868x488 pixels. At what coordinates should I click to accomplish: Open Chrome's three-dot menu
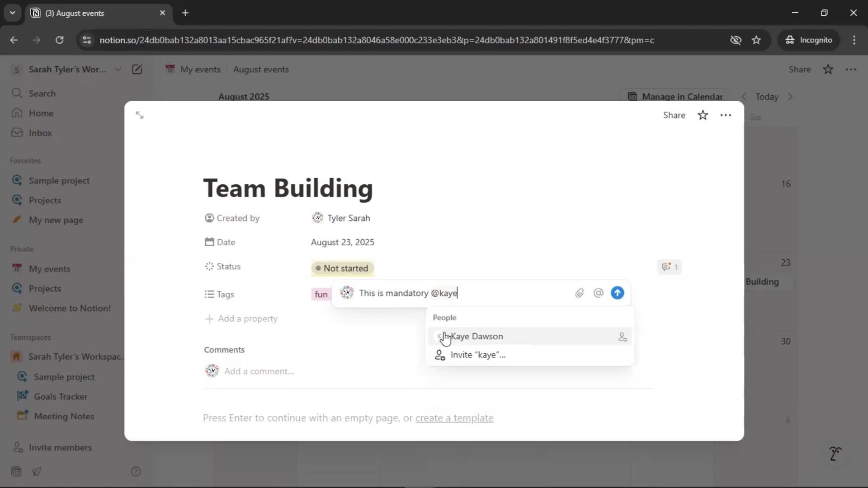click(x=854, y=40)
